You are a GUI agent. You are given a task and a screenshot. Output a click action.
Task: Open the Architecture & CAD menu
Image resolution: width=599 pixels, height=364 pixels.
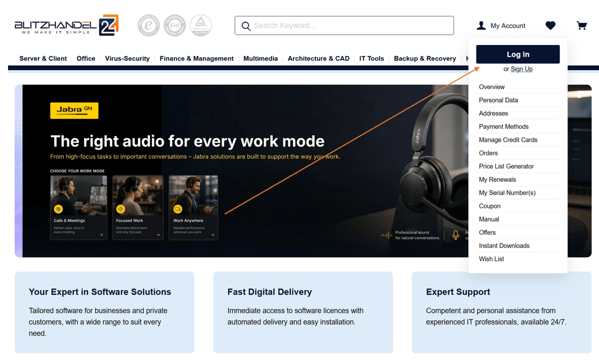pos(319,58)
